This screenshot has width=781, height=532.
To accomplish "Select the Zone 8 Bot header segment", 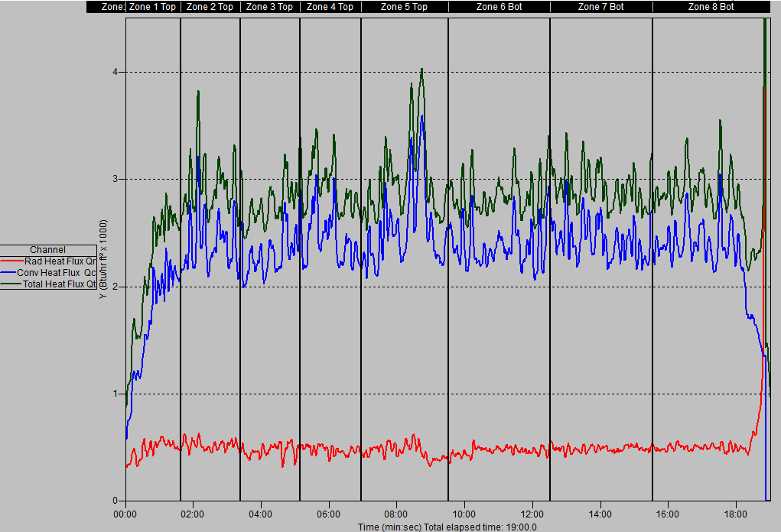I will [711, 7].
